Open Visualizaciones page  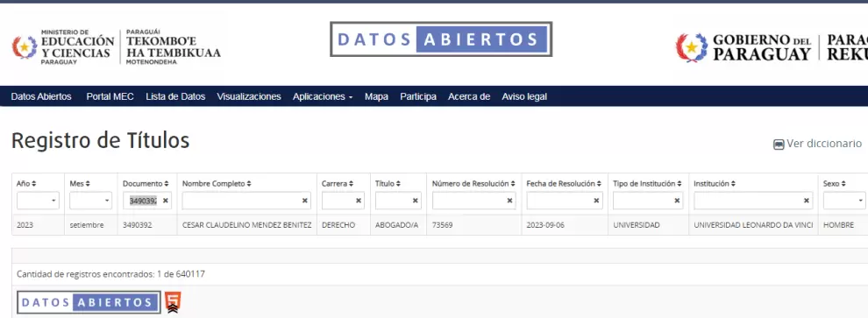pos(249,96)
